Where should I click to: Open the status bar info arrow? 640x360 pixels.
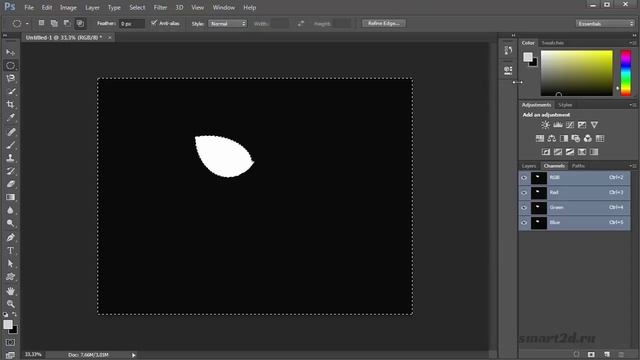coord(133,355)
